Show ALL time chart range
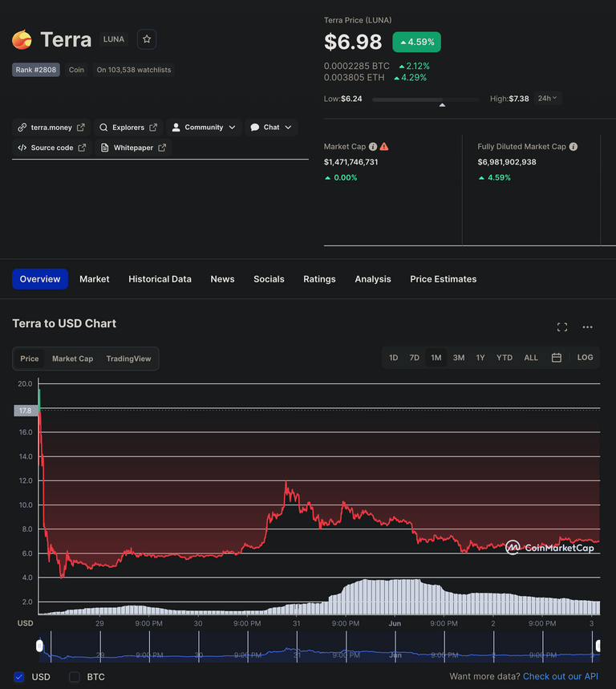 [531, 358]
